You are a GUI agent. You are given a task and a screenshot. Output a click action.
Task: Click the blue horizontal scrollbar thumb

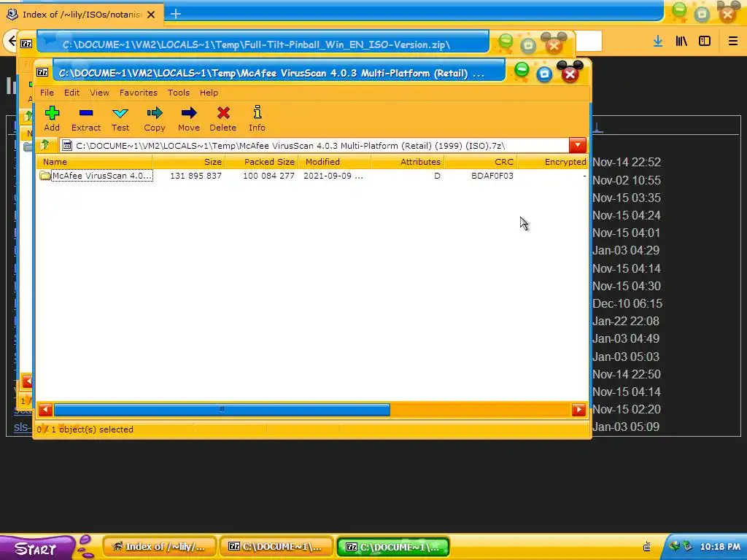(x=222, y=410)
